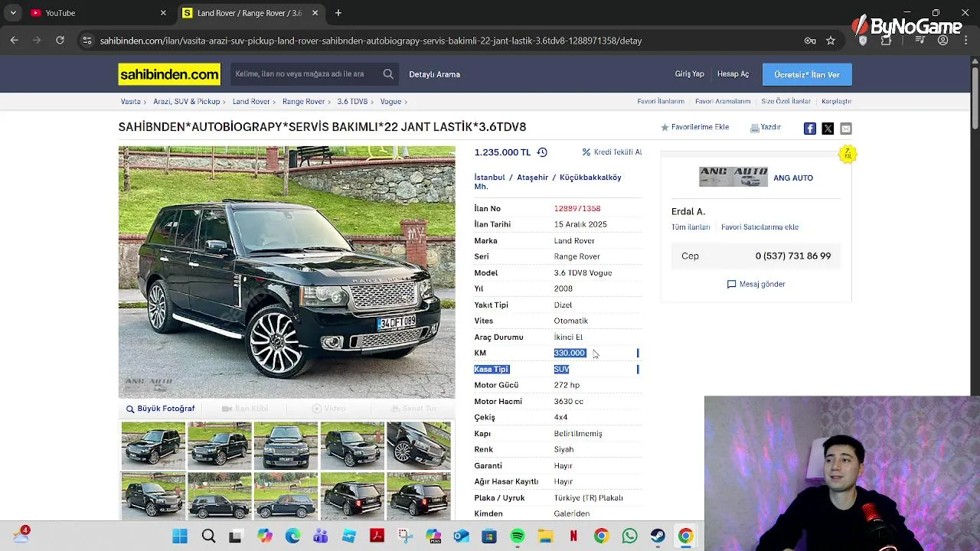Click Favorilerime Ekle

click(695, 127)
